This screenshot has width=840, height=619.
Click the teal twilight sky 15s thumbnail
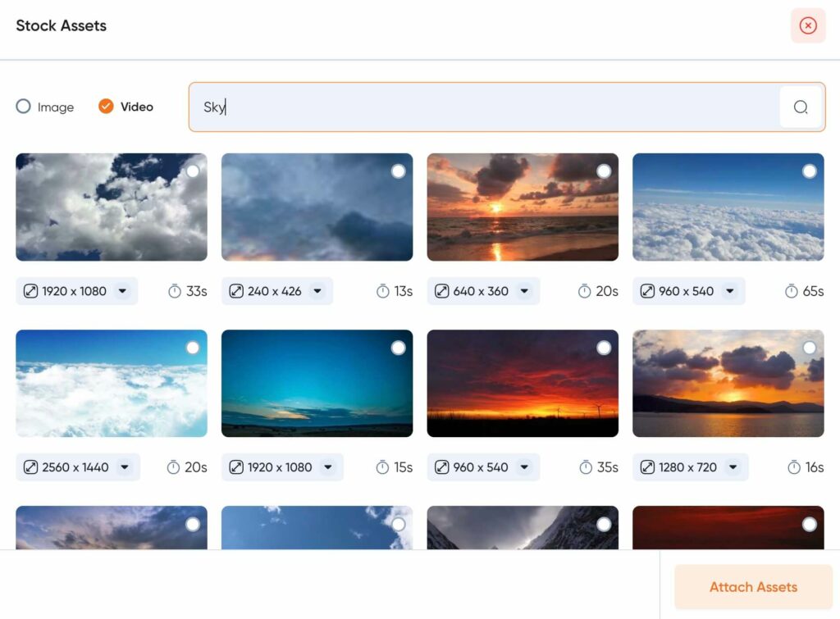coord(317,384)
